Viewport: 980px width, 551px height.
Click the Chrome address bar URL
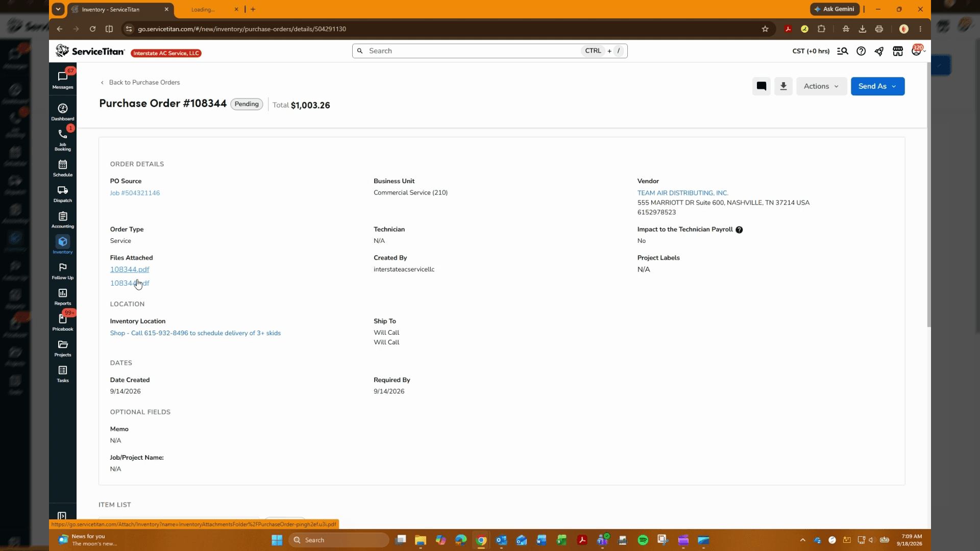[242, 29]
